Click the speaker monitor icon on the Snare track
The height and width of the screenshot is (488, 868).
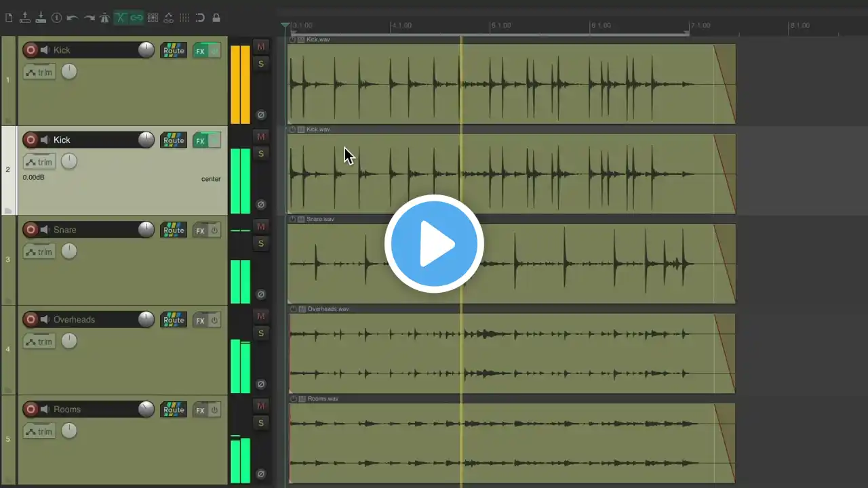[x=45, y=230]
